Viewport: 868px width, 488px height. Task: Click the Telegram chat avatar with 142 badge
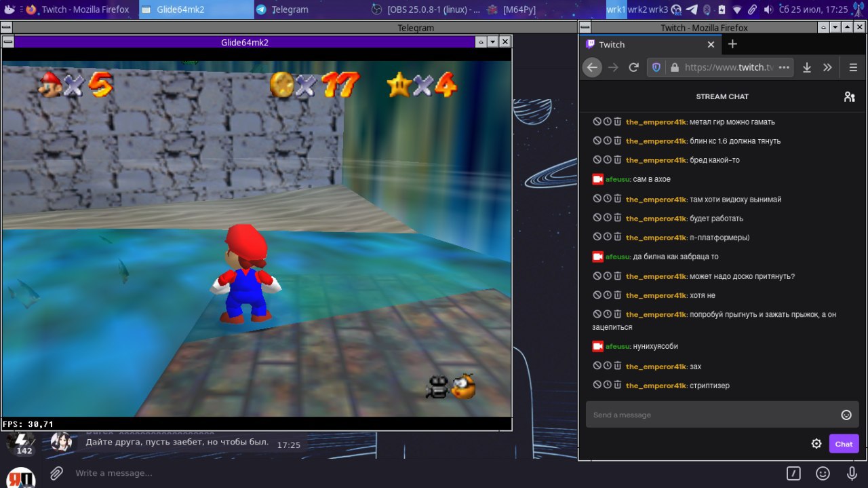tap(22, 443)
